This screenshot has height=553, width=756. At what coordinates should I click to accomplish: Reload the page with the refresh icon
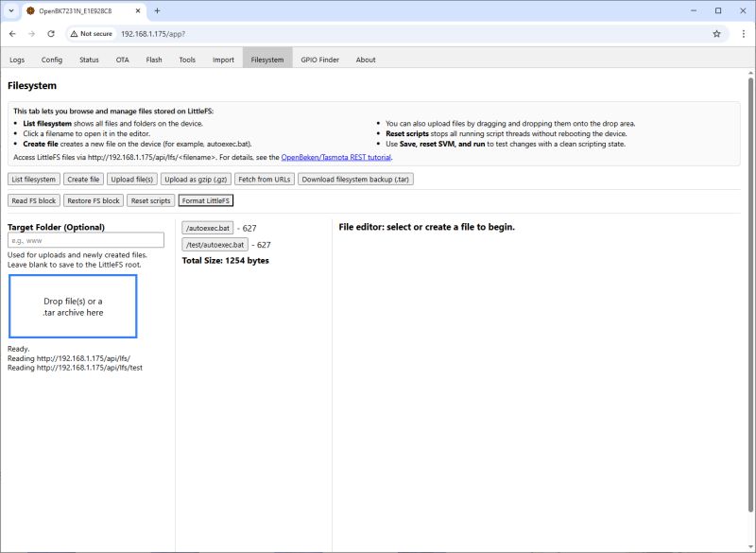point(52,33)
